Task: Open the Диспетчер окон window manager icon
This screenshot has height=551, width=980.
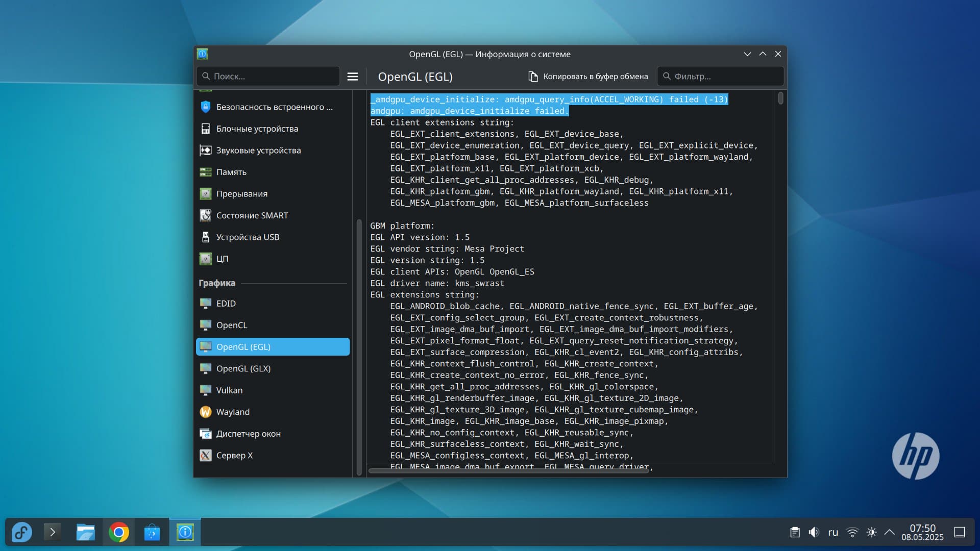Action: click(x=206, y=434)
